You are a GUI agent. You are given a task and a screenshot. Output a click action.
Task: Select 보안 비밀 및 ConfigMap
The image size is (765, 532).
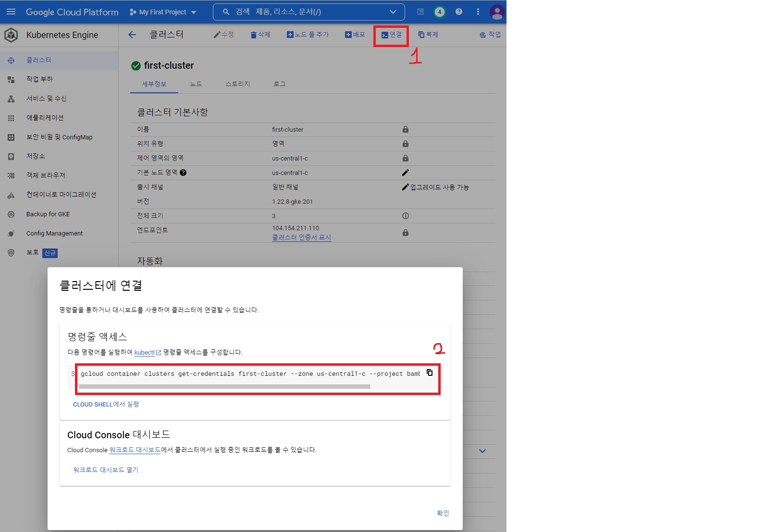(x=59, y=137)
